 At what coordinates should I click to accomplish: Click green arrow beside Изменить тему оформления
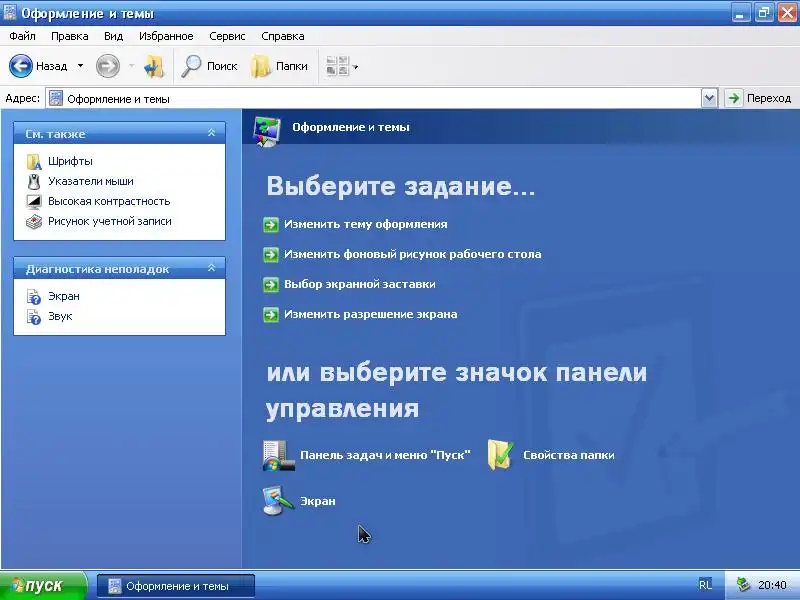(271, 224)
